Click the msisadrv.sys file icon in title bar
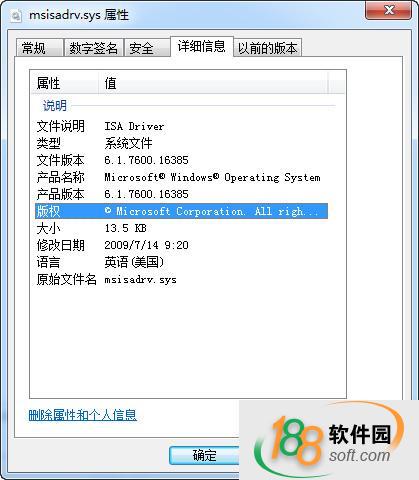419x480 pixels. tap(16, 16)
